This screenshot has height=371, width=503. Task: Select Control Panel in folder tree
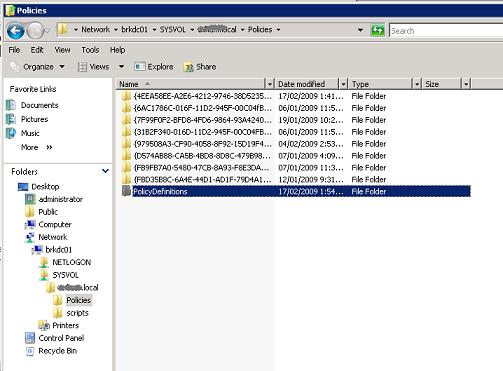61,338
